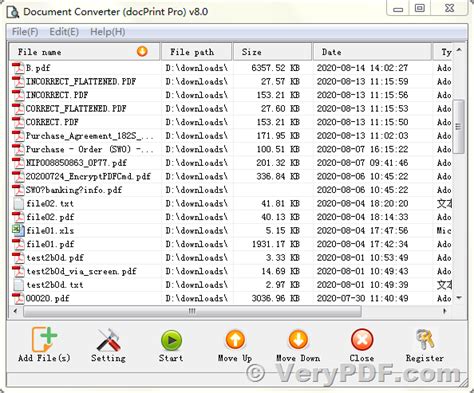
Task: Click the Excel icon beside file01.xls
Action: 18,230
